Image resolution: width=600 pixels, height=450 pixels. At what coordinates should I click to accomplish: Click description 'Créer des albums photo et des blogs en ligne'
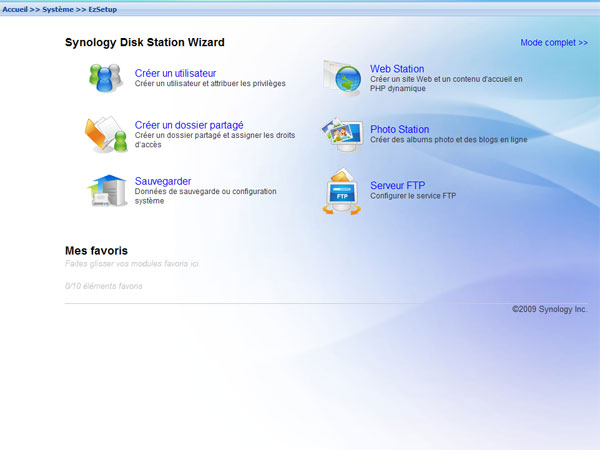pyautogui.click(x=448, y=140)
